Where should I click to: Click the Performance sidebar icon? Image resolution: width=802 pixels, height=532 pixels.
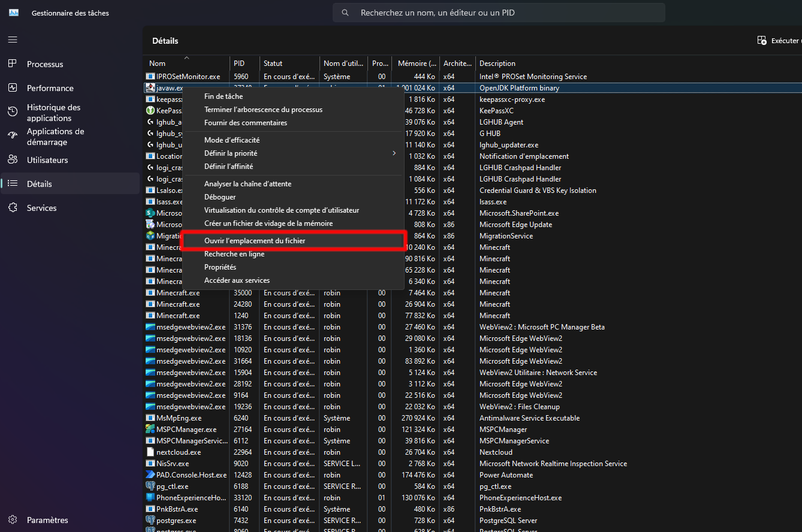[x=13, y=88]
